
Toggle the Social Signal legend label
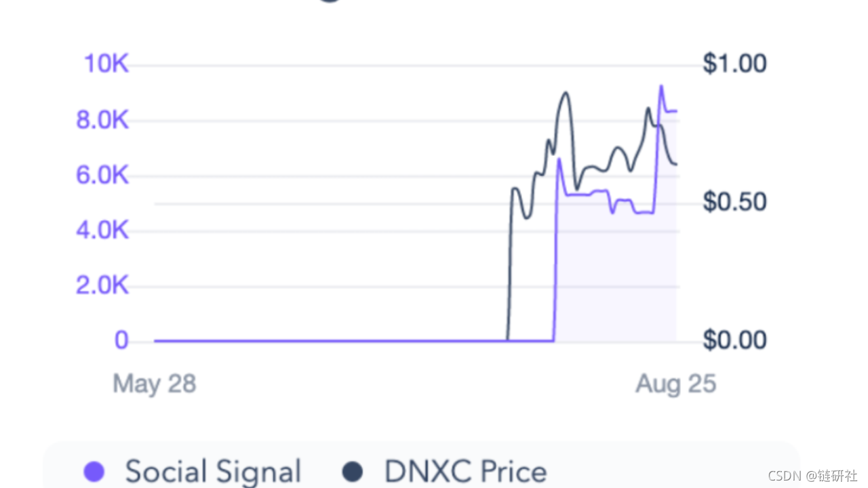pos(213,472)
